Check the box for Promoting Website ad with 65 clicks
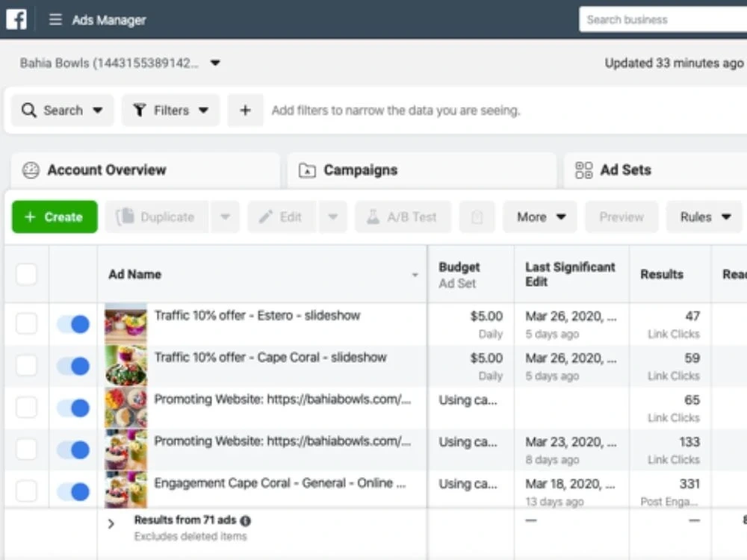This screenshot has height=560, width=747. (x=26, y=408)
